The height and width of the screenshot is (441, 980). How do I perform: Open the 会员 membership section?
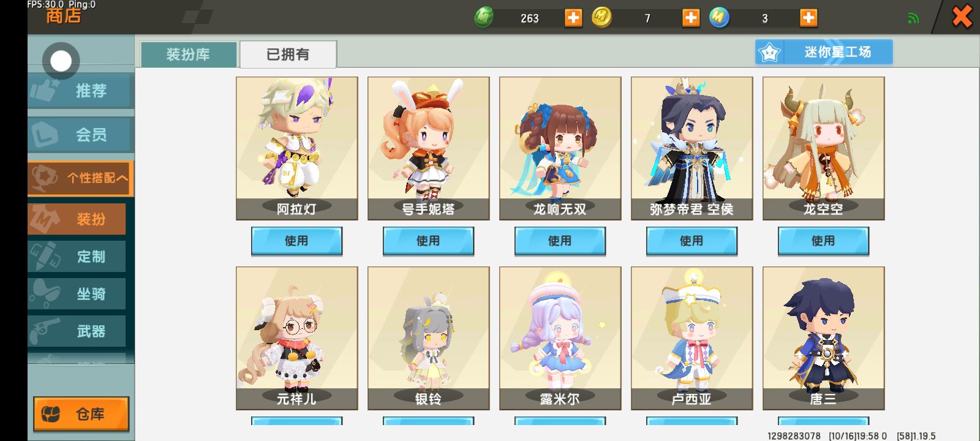click(x=80, y=135)
